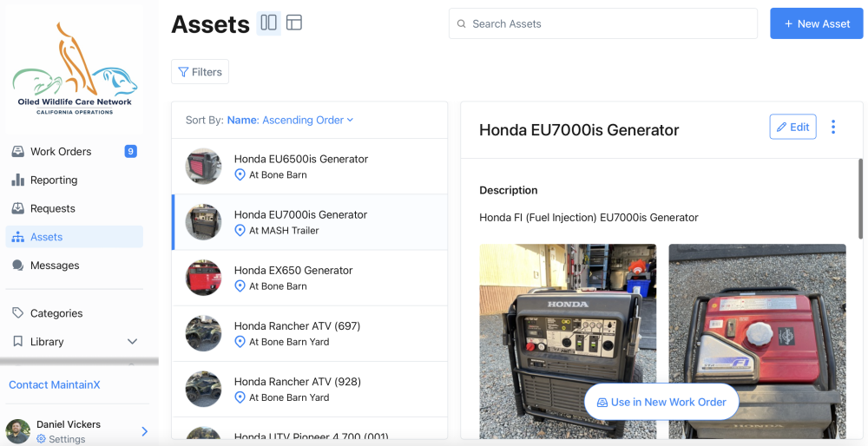
Task: Click location pin under Honda EX650 Generator
Action: point(240,286)
